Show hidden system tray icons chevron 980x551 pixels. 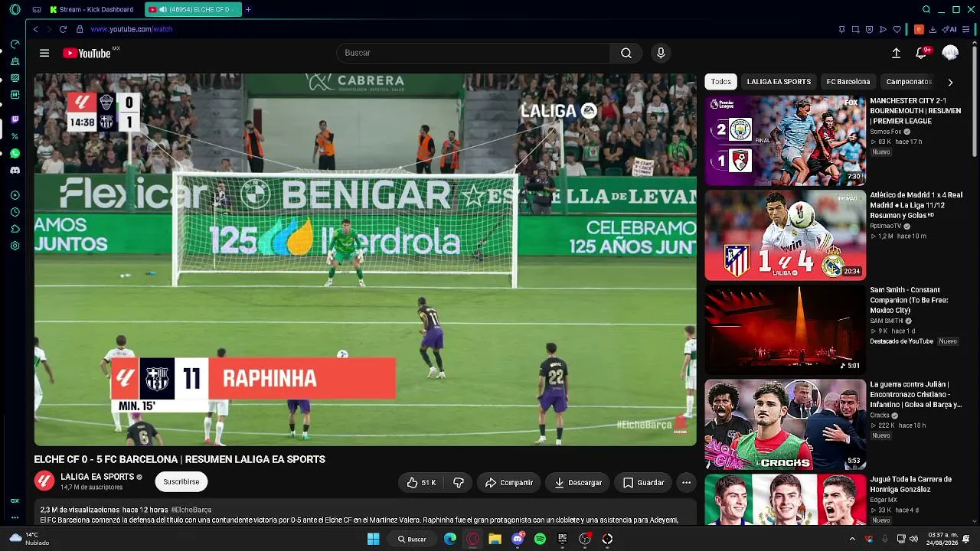[852, 539]
